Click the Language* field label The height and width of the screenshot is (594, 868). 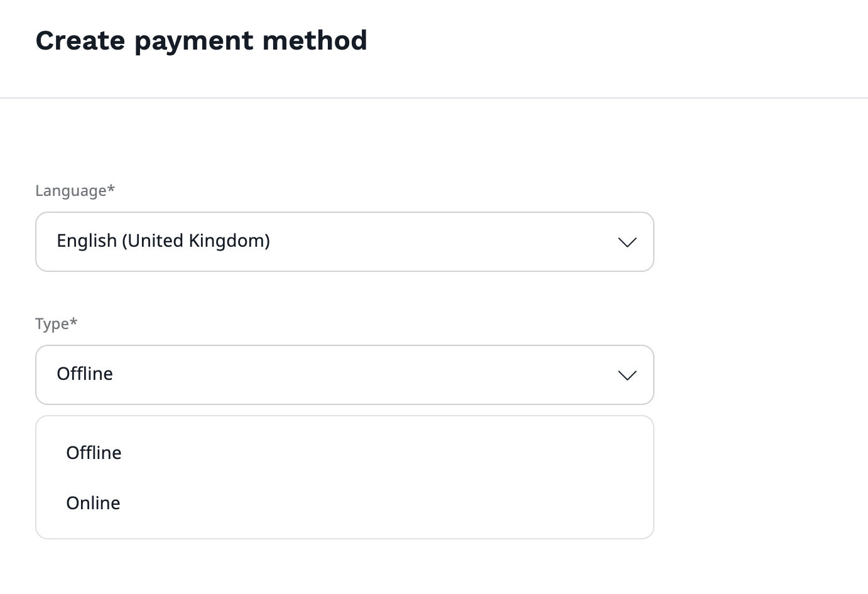click(75, 190)
